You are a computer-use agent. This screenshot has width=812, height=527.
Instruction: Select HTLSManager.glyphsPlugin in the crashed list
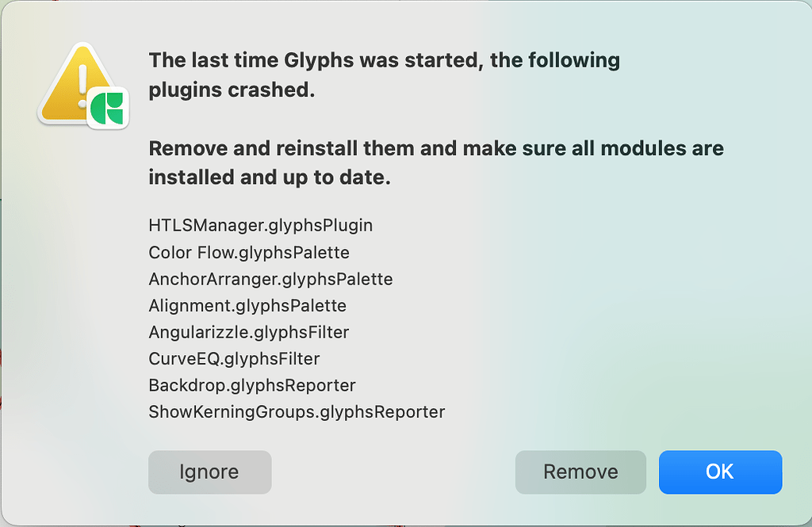tap(260, 226)
